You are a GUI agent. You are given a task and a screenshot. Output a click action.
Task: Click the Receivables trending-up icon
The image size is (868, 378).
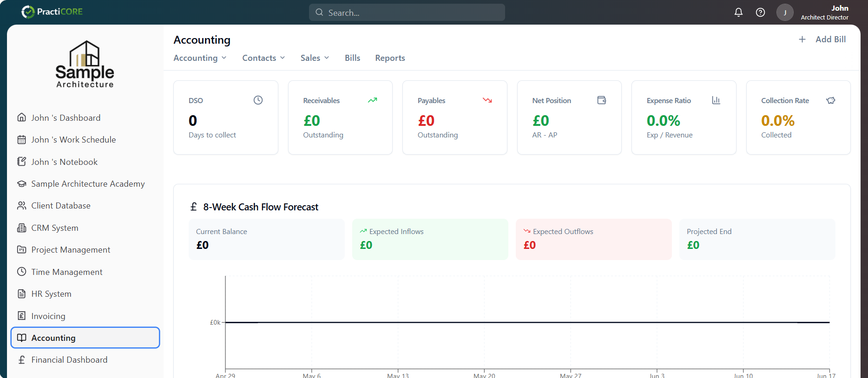tap(373, 100)
